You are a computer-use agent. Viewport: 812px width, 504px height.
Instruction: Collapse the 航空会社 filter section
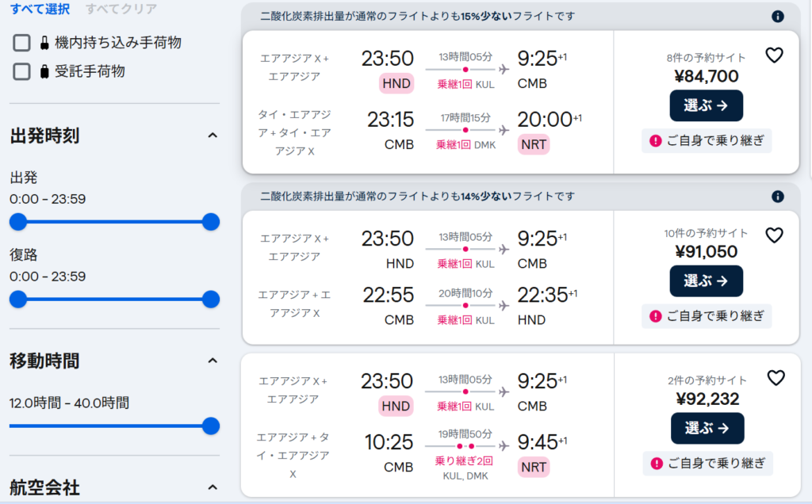click(x=212, y=487)
